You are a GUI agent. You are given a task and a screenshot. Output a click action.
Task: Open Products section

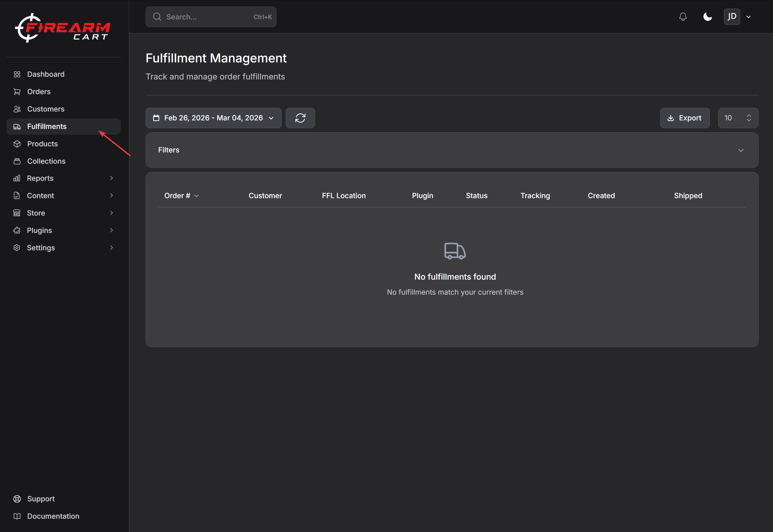[x=63, y=144]
